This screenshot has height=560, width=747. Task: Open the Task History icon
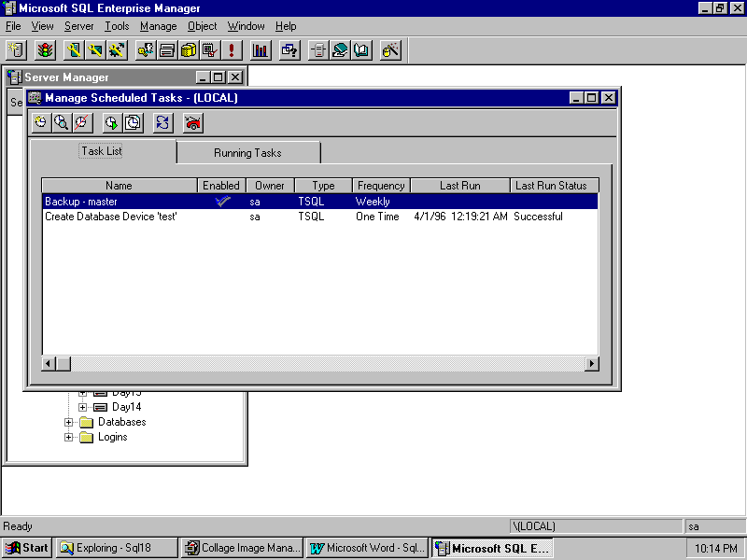[133, 122]
